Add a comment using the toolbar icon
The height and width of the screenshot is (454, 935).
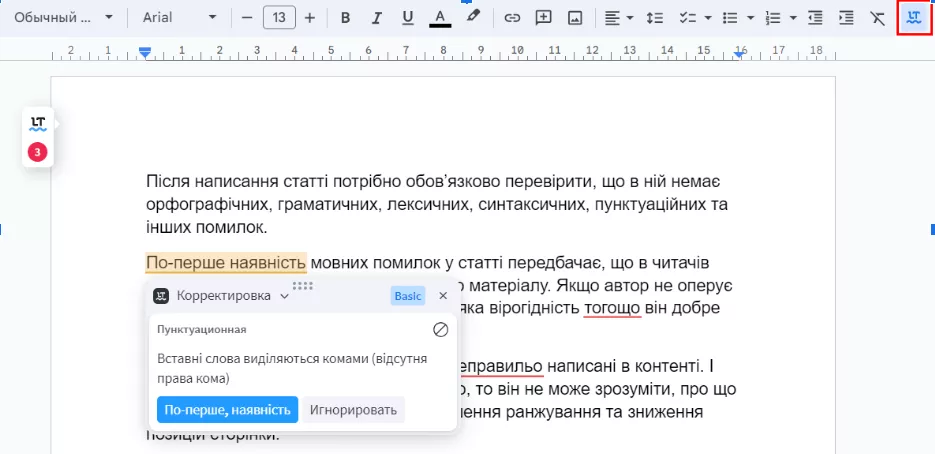[x=543, y=18]
